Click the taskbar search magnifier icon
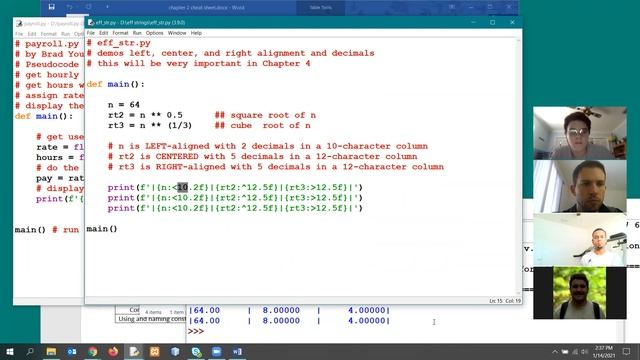 click(30, 351)
